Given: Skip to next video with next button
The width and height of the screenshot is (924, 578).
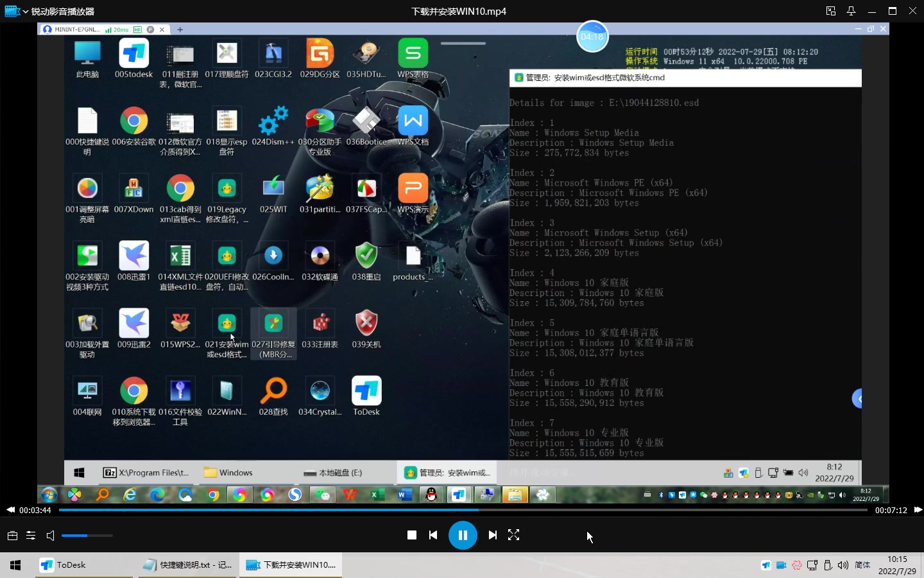Looking at the screenshot, I should click(492, 534).
